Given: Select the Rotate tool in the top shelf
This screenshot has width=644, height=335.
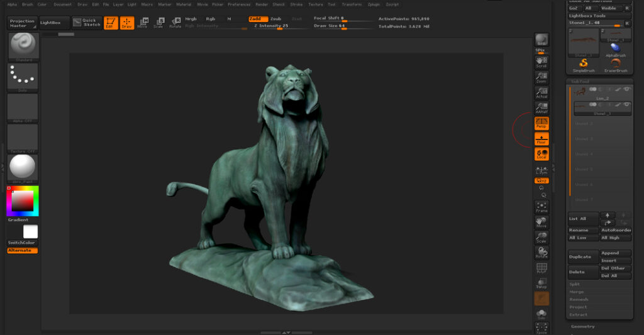Looking at the screenshot, I should [x=175, y=23].
